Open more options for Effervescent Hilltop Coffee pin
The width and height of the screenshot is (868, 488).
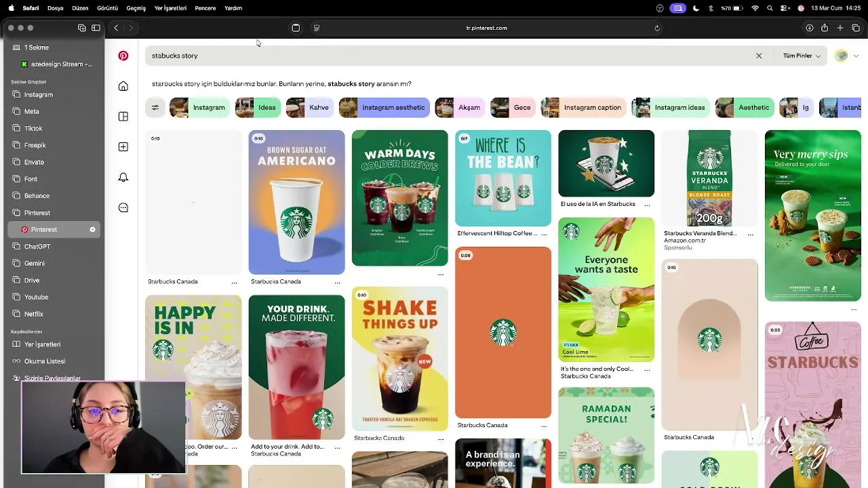(544, 234)
